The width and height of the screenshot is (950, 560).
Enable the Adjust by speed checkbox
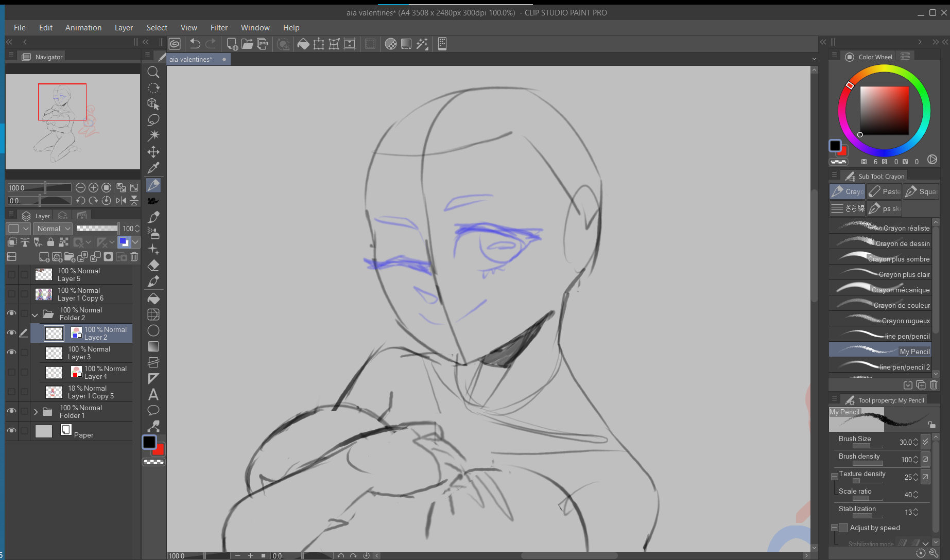pyautogui.click(x=843, y=528)
